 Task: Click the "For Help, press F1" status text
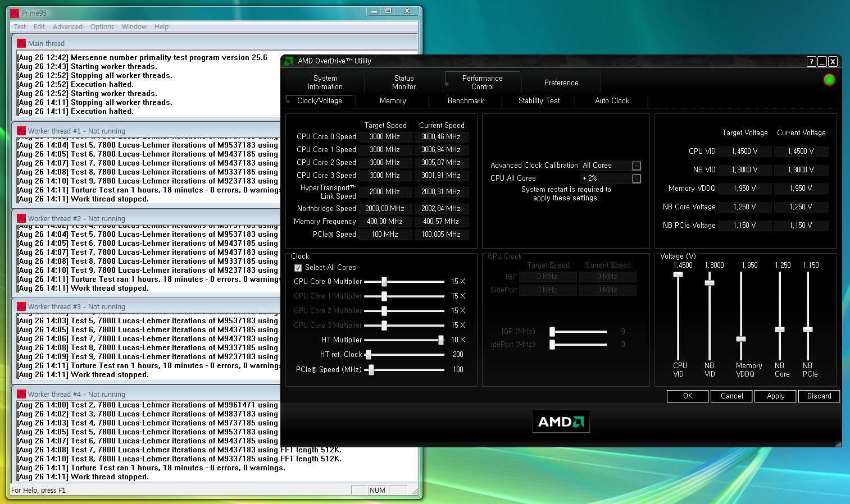(x=38, y=491)
